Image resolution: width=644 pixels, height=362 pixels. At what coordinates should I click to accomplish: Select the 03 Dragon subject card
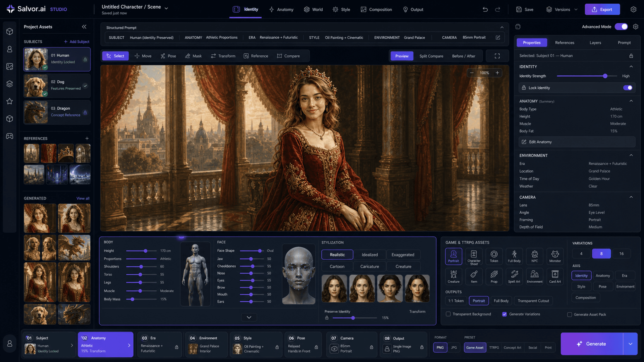point(57,112)
